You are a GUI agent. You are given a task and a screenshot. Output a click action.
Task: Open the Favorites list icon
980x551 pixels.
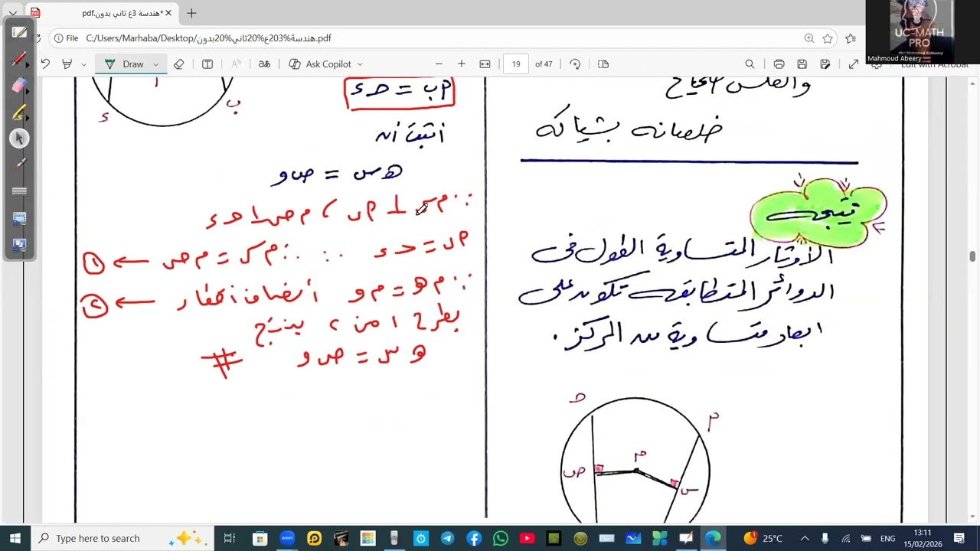(851, 38)
